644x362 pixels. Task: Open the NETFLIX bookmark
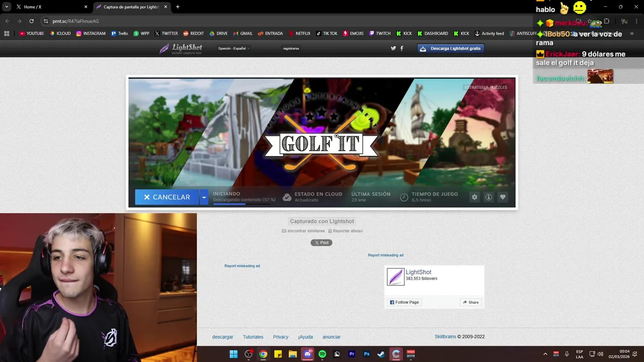299,34
